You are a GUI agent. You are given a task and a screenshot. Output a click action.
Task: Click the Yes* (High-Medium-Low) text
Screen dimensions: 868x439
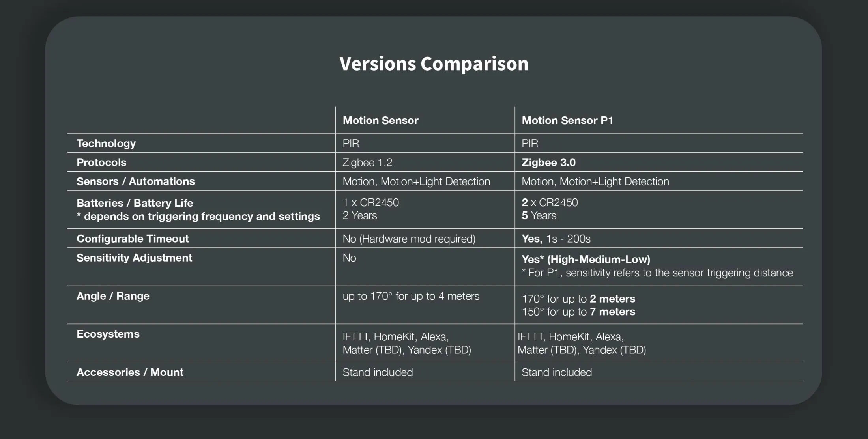[x=586, y=260]
